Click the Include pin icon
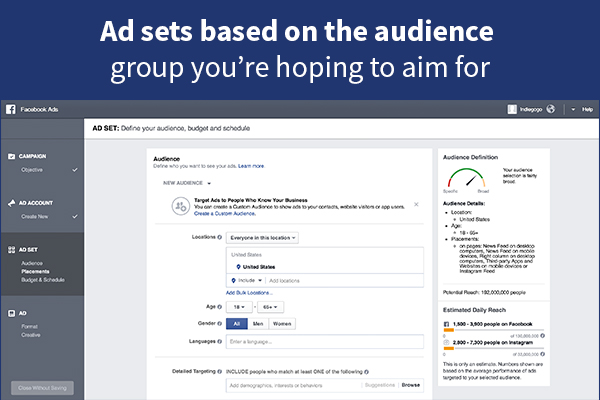This screenshot has height=400, width=600. pyautogui.click(x=233, y=281)
